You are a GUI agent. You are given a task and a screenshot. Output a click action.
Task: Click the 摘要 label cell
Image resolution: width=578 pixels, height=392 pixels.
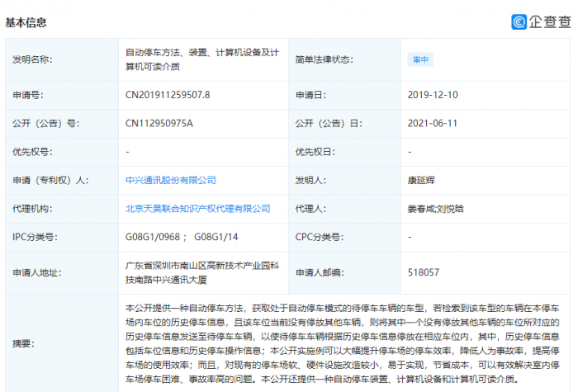tap(62, 343)
